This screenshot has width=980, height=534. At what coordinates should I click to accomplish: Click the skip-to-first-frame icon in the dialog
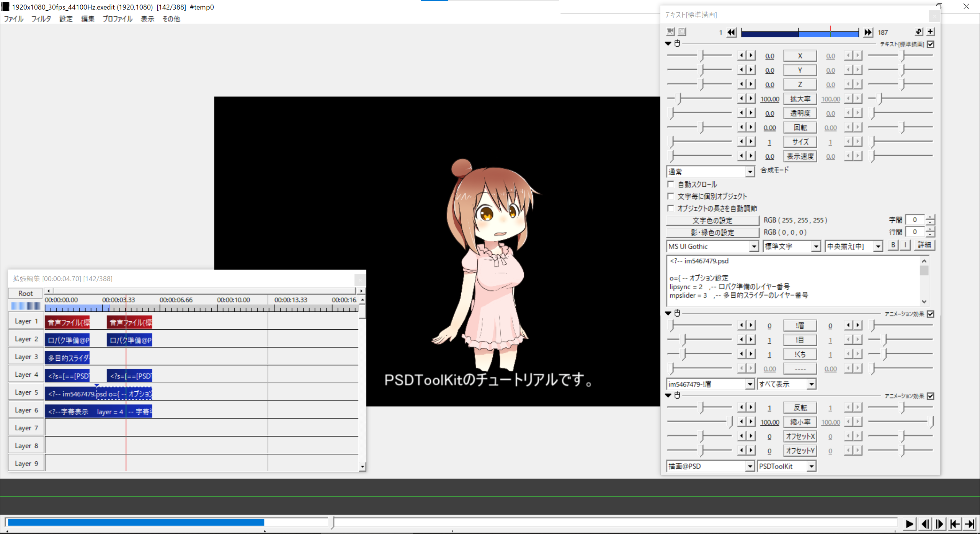point(732,32)
